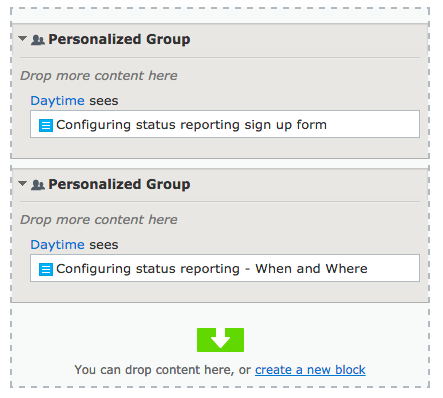Click the word sees above sign up form block
Image resolution: width=443 pixels, height=398 pixels.
click(x=103, y=101)
